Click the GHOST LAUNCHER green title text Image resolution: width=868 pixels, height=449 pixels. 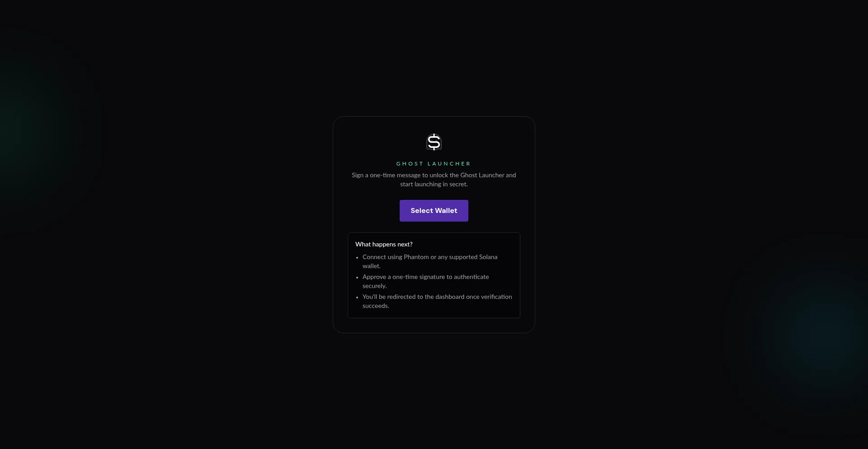[434, 164]
